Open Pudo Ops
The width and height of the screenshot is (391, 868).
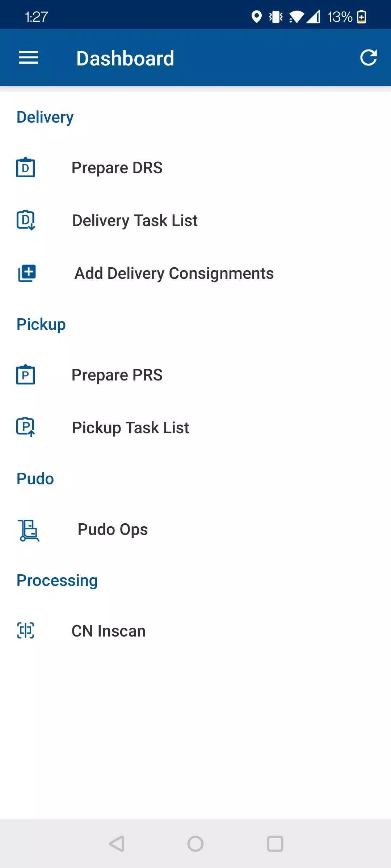[113, 529]
